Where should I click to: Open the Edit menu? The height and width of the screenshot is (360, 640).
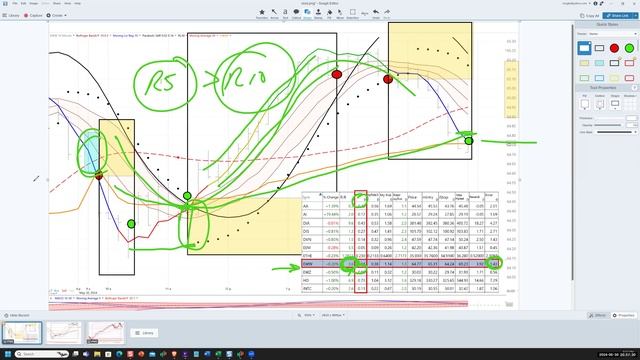click(x=24, y=3)
